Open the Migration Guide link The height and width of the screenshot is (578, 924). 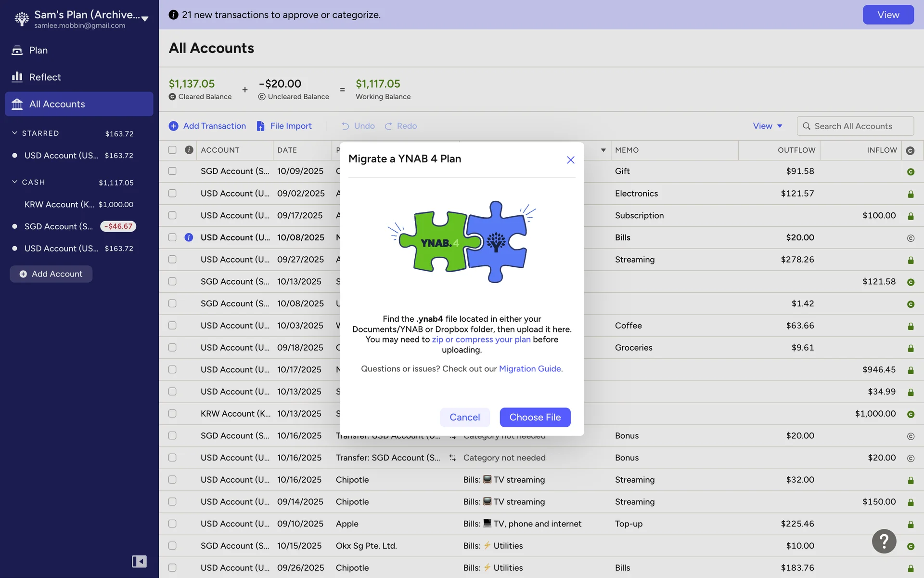[x=530, y=368]
